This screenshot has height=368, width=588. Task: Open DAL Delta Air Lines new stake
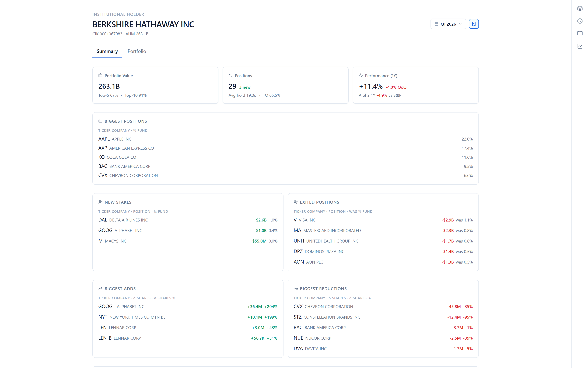[188, 220]
